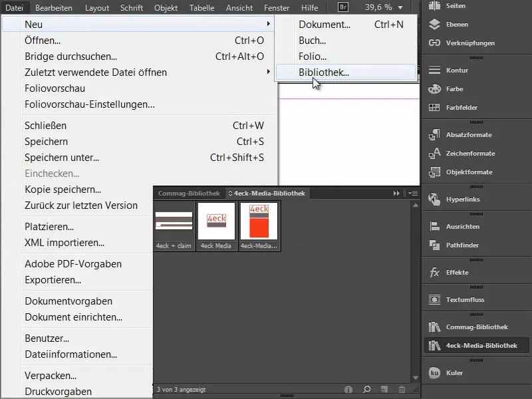The image size is (532, 399).
Task: Open the Kontur stroke panel icon
Action: pos(434,70)
